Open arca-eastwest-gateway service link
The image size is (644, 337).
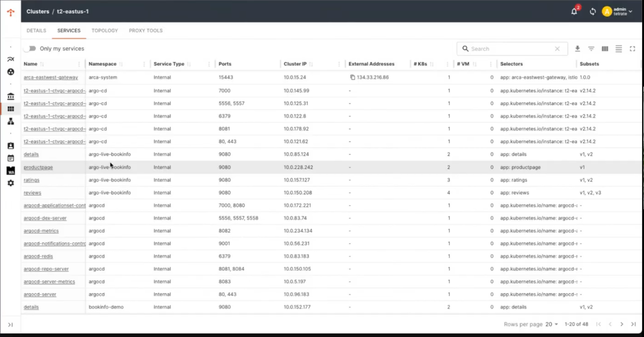51,77
